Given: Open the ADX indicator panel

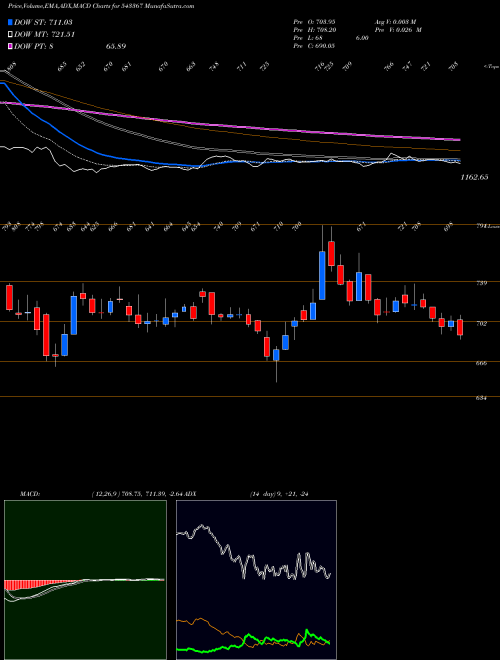Looking at the screenshot, I should pyautogui.click(x=256, y=580).
